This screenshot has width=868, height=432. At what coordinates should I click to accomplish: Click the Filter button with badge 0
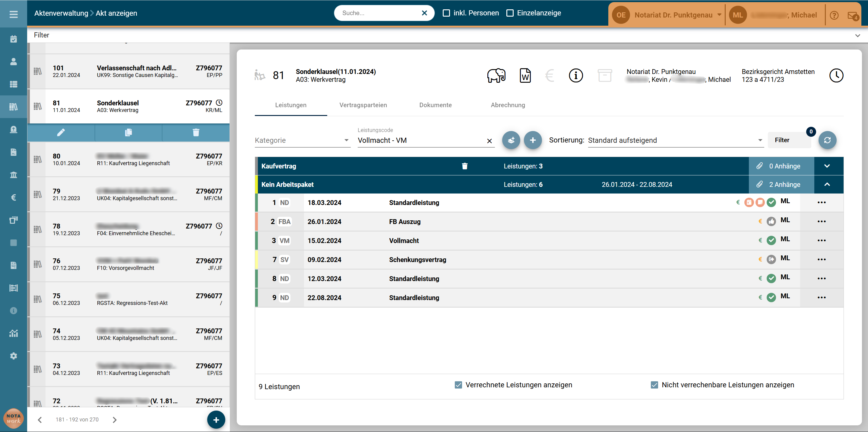point(789,140)
